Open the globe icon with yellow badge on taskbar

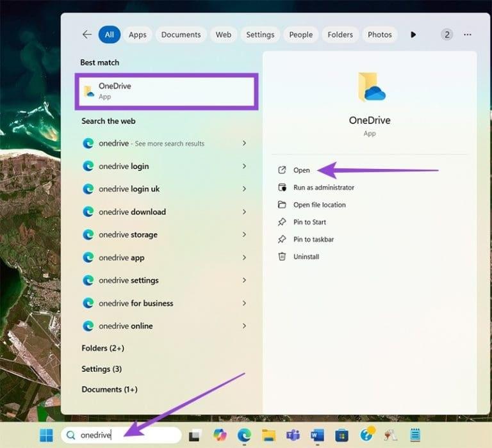367,434
